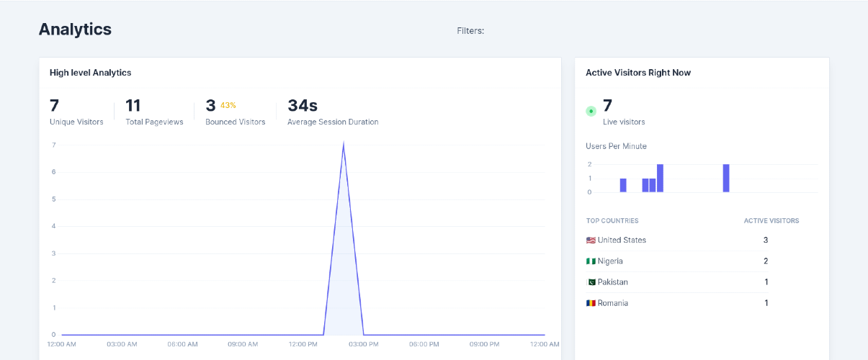Click the TOP COUNTRIES column header
The image size is (868, 360).
(612, 221)
